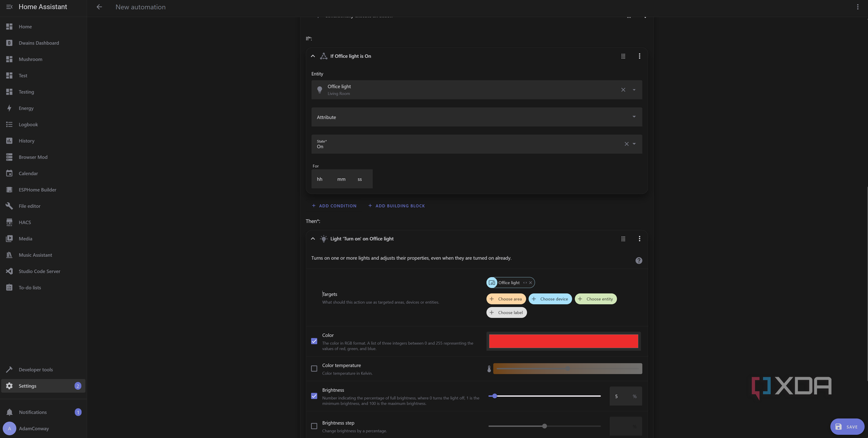Grab drag handle of Light Turn on action
The width and height of the screenshot is (868, 438).
[x=623, y=238]
